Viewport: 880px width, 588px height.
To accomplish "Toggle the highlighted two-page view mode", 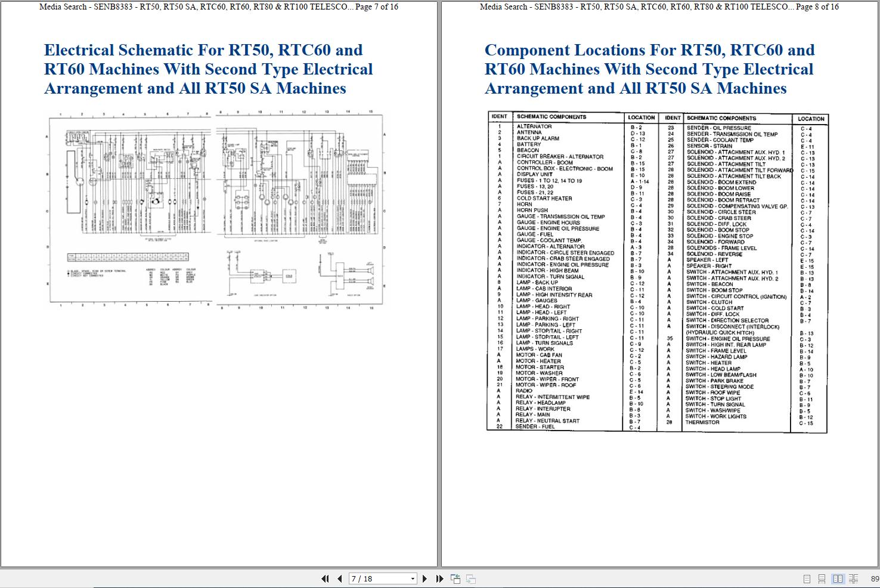I will (838, 578).
